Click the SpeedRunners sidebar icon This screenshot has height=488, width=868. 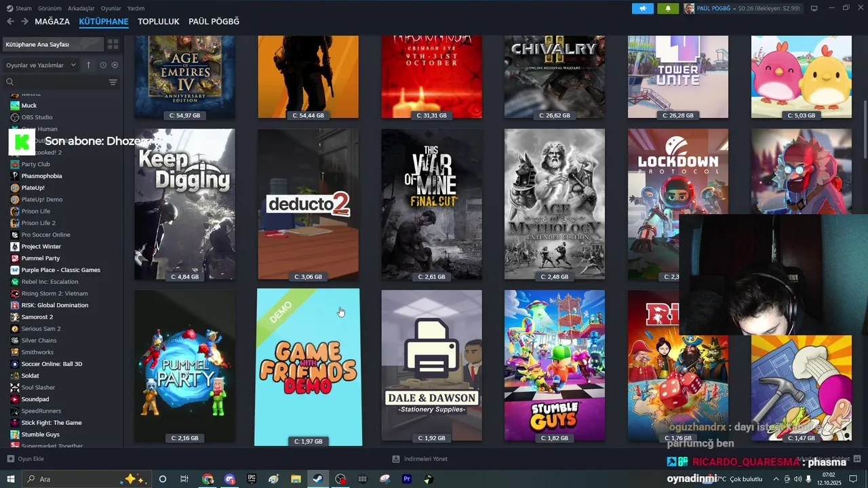pyautogui.click(x=15, y=411)
